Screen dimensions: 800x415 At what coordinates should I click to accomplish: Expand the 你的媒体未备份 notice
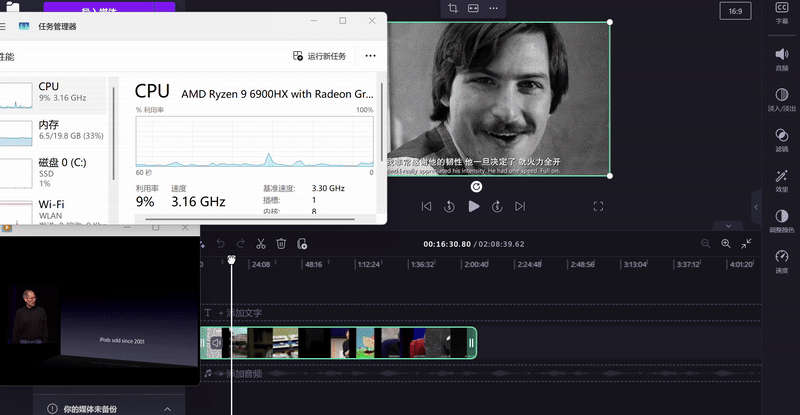pyautogui.click(x=166, y=409)
